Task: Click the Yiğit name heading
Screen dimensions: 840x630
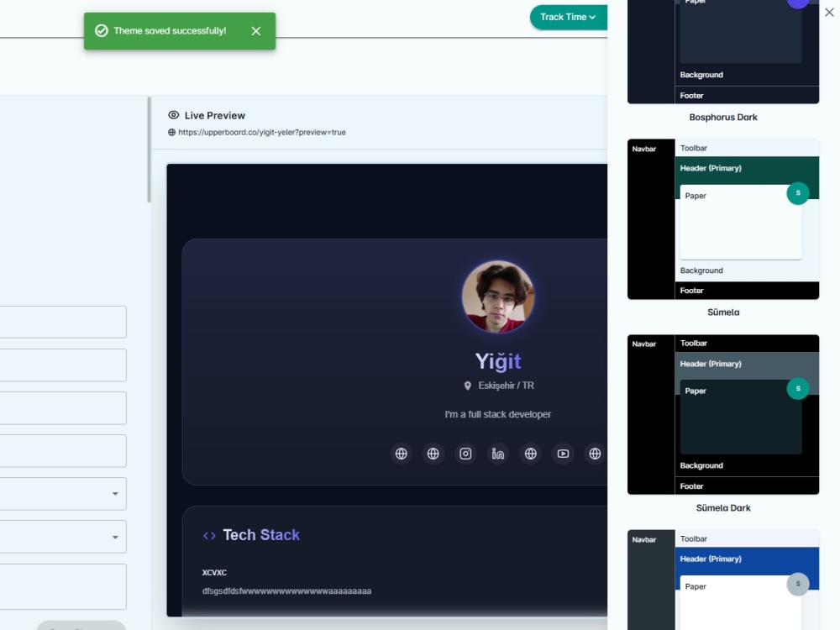Action: pyautogui.click(x=498, y=361)
